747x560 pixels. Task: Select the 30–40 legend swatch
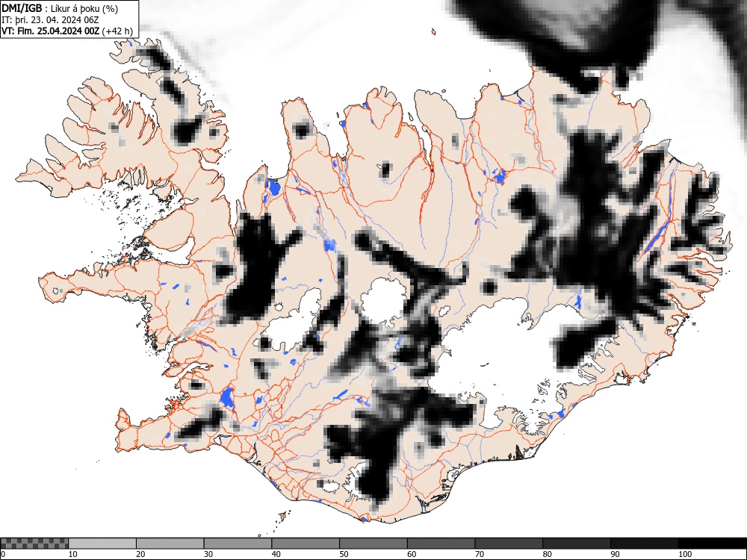coord(238,544)
